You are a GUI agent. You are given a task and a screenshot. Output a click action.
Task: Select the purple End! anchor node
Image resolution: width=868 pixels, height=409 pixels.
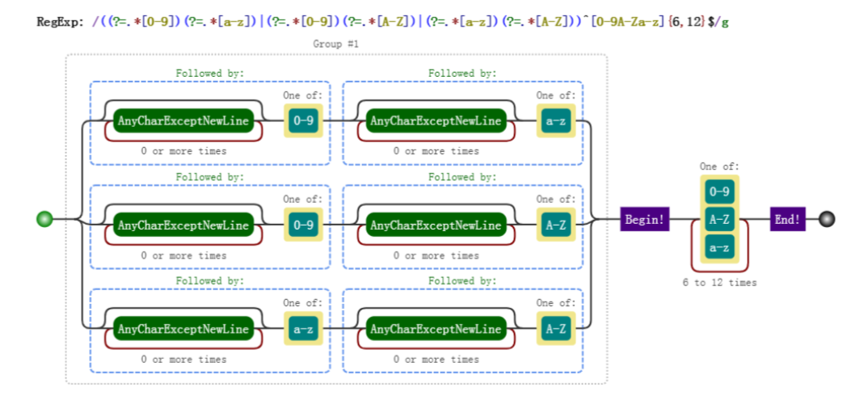(x=787, y=219)
